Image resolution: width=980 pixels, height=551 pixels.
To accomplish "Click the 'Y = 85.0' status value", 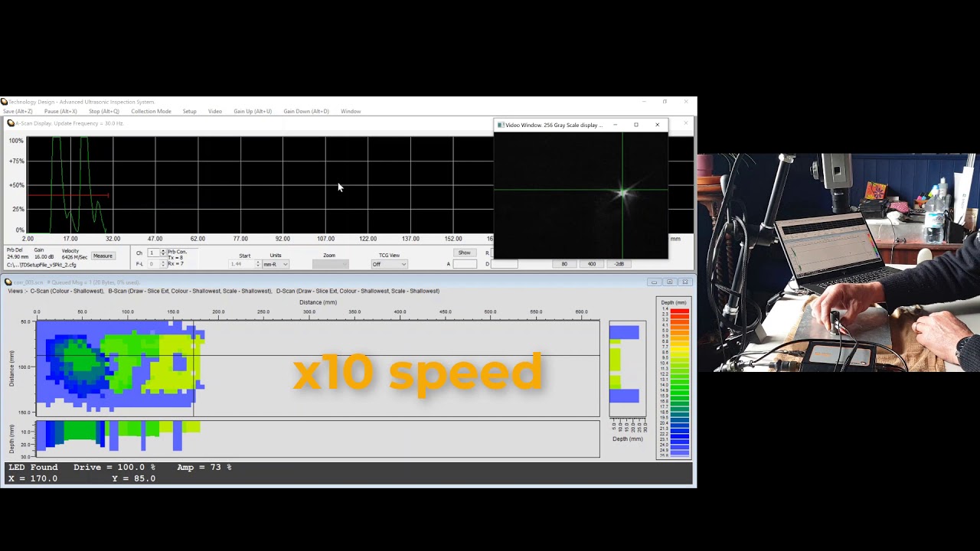I will [134, 478].
